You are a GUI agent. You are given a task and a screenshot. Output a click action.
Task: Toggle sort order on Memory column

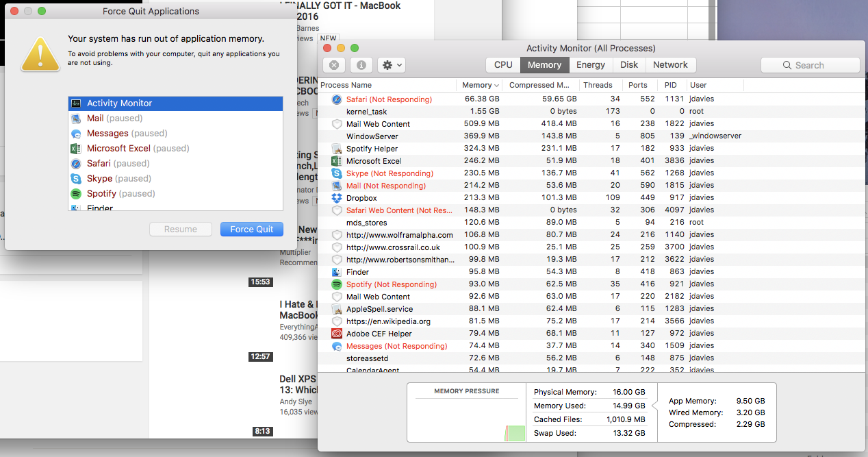point(480,85)
